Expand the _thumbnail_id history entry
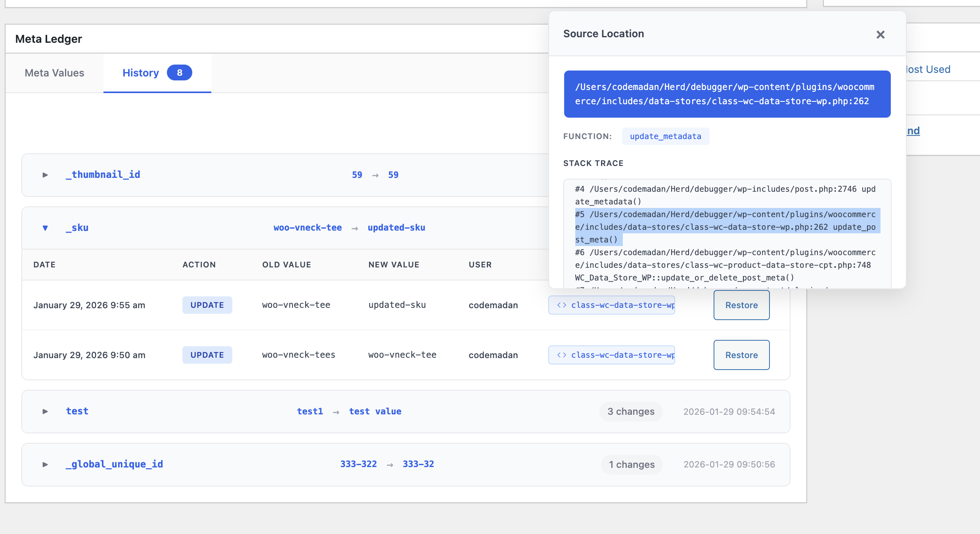Viewport: 980px width, 534px height. 45,175
